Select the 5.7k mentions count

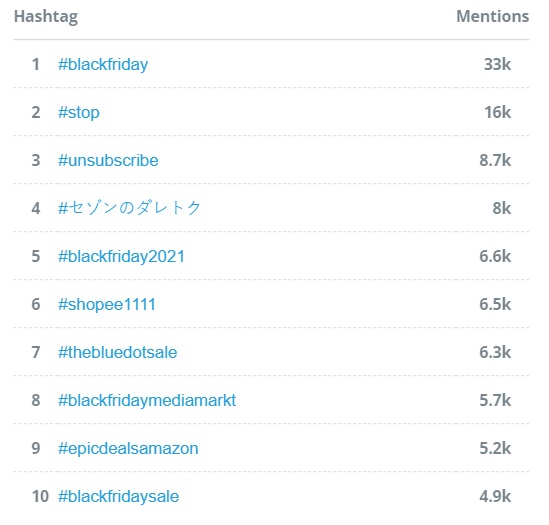[495, 400]
